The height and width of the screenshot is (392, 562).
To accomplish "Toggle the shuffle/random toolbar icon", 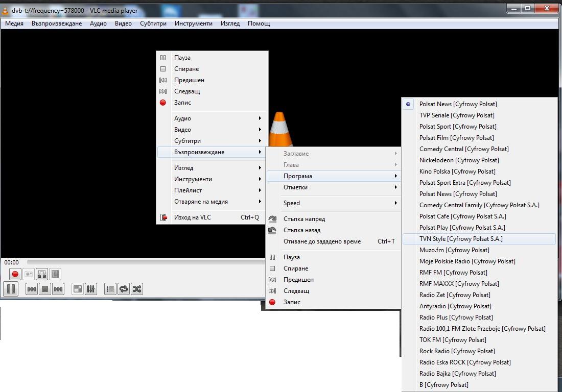I will point(137,289).
